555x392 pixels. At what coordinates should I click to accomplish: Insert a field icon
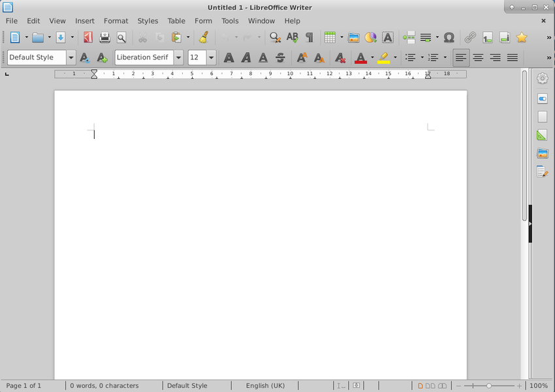coord(426,37)
